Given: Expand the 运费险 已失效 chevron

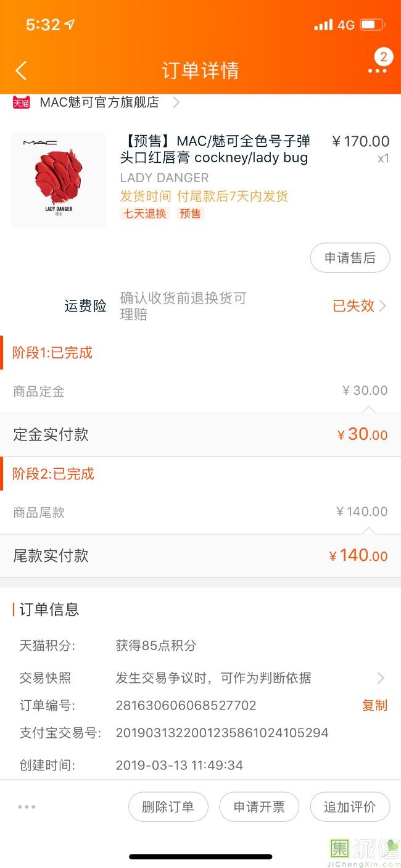Looking at the screenshot, I should coord(383,306).
